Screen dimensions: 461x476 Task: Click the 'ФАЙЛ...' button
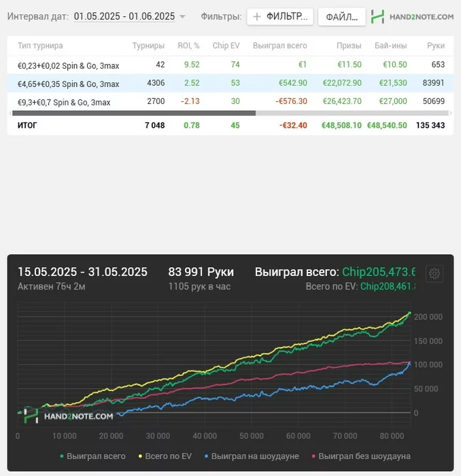point(342,17)
